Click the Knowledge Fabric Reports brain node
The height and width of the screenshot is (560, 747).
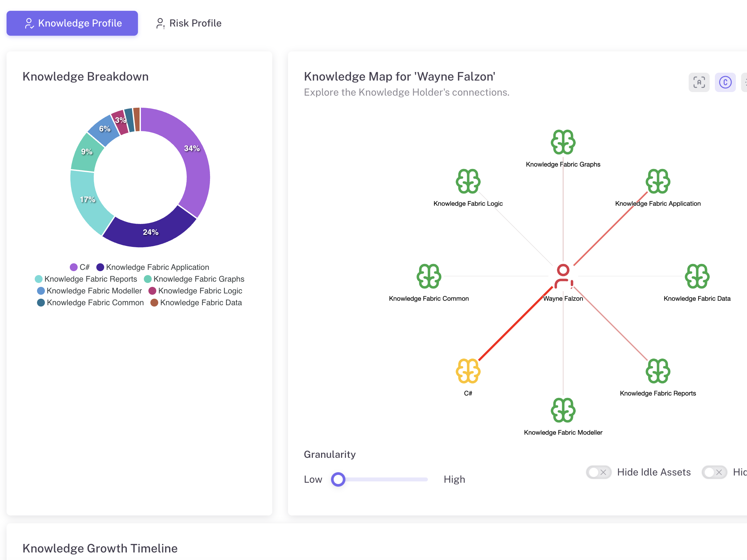click(x=658, y=371)
